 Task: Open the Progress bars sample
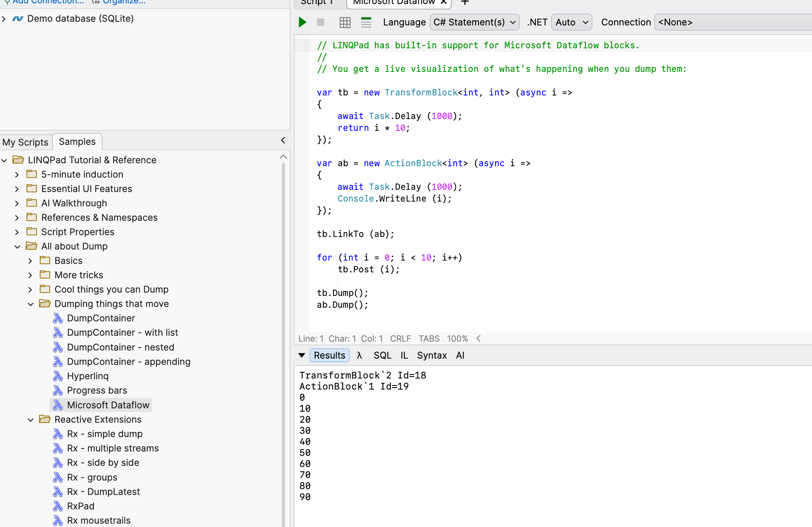tap(97, 390)
